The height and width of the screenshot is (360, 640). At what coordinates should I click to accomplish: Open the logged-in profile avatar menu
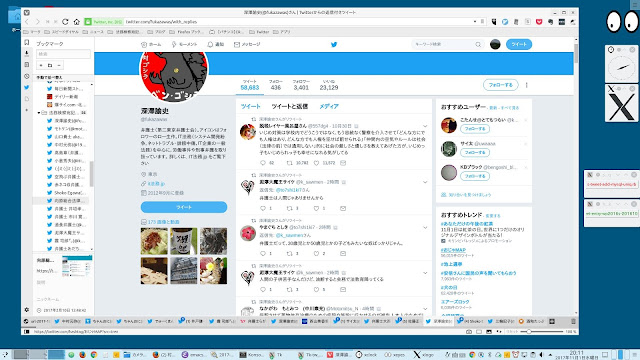[x=495, y=44]
